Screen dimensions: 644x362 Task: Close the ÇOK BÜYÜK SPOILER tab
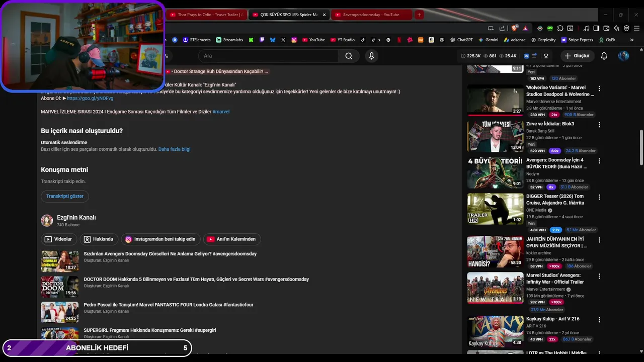[x=324, y=15]
